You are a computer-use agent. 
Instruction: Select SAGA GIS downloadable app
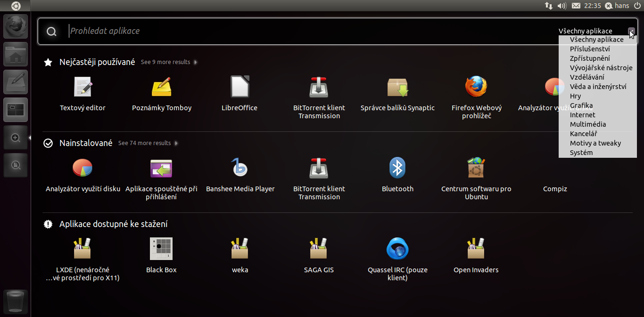tap(319, 256)
